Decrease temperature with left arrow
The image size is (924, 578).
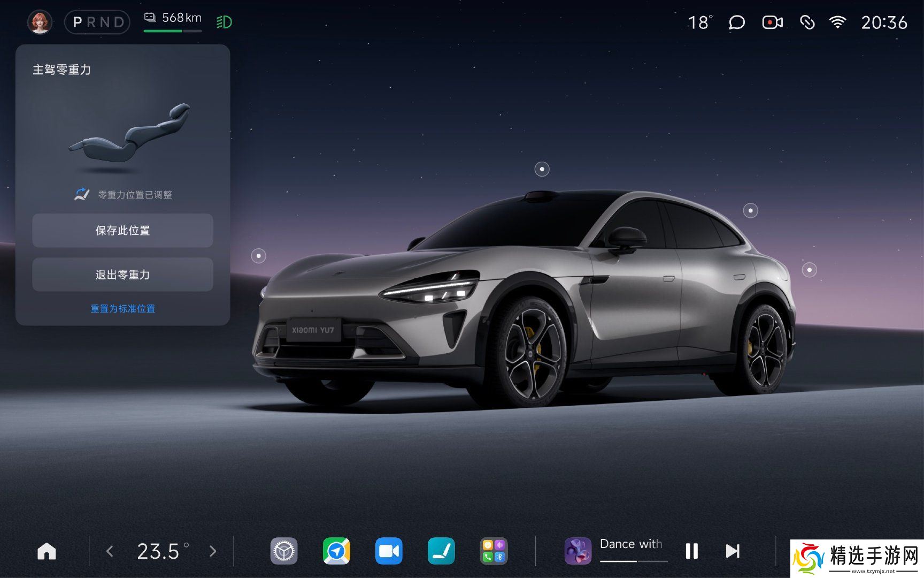point(110,551)
